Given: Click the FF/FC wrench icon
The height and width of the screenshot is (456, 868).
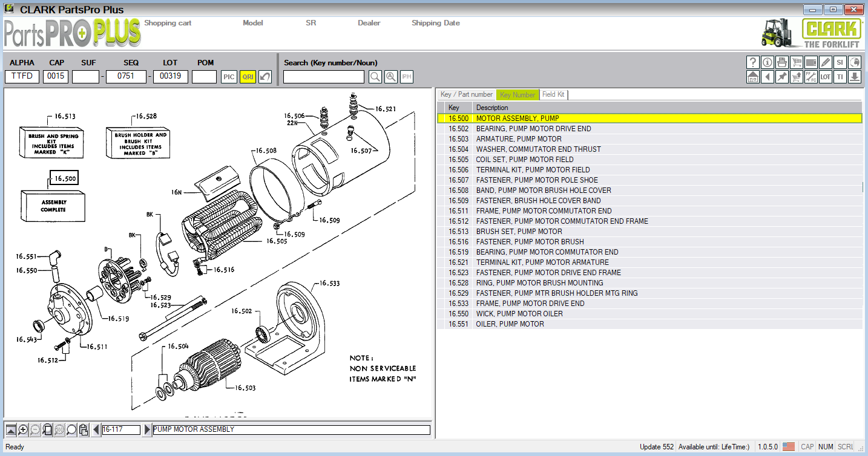Looking at the screenshot, I should (x=810, y=77).
